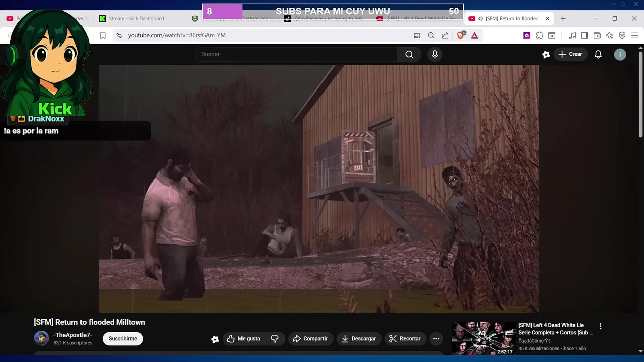Open the Leo AI sparkle icon
The width and height of the screenshot is (644, 362).
pos(610,35)
